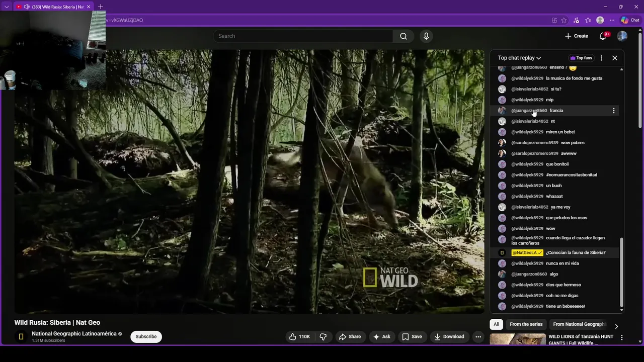
Task: Open the YouTube account avatar menu
Action: pos(622,36)
